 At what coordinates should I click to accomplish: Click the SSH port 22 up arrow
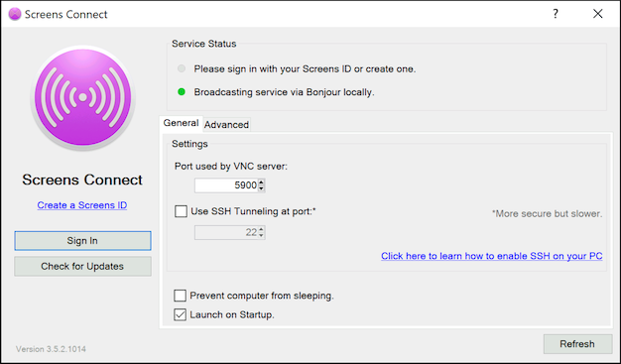coord(261,229)
